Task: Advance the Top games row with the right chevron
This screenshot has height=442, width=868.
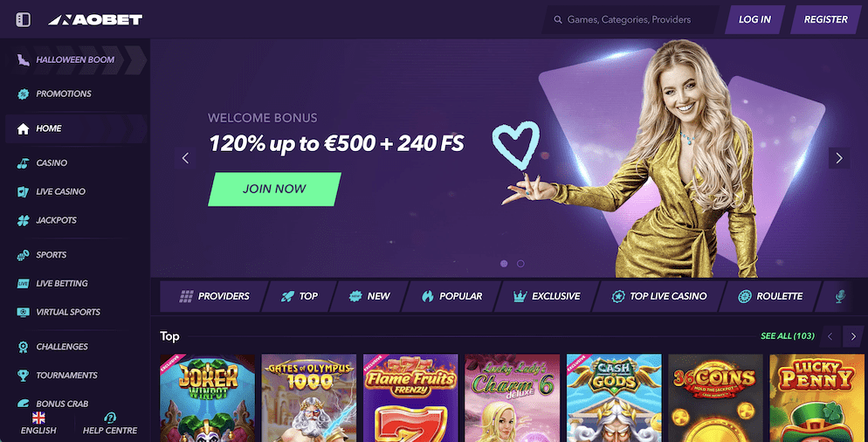Action: [853, 336]
